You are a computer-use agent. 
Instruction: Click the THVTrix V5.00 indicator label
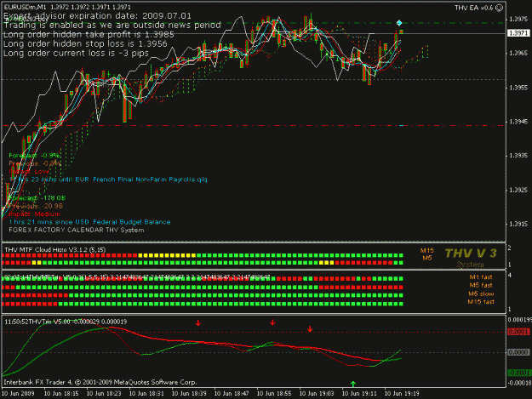(66, 322)
